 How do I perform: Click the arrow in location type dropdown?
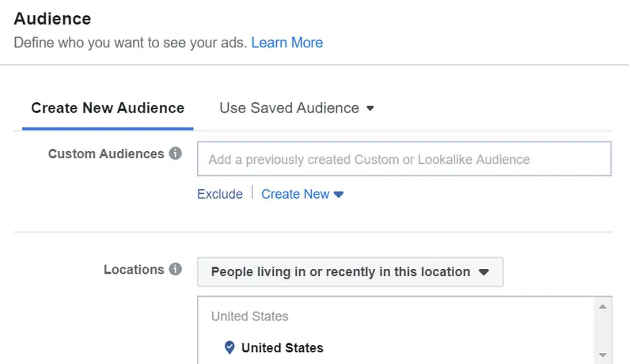click(x=484, y=272)
